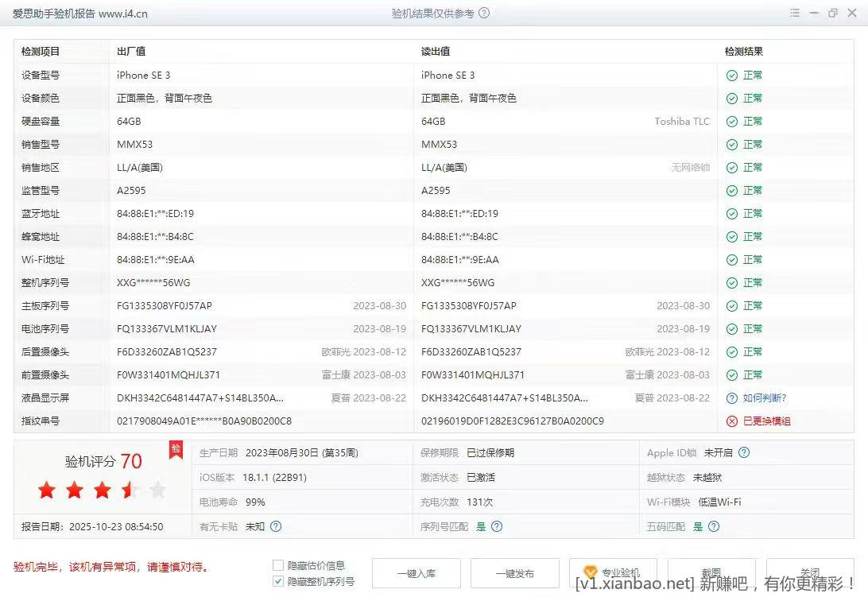Click the question mark beside 序列号匹配 是

click(x=497, y=526)
